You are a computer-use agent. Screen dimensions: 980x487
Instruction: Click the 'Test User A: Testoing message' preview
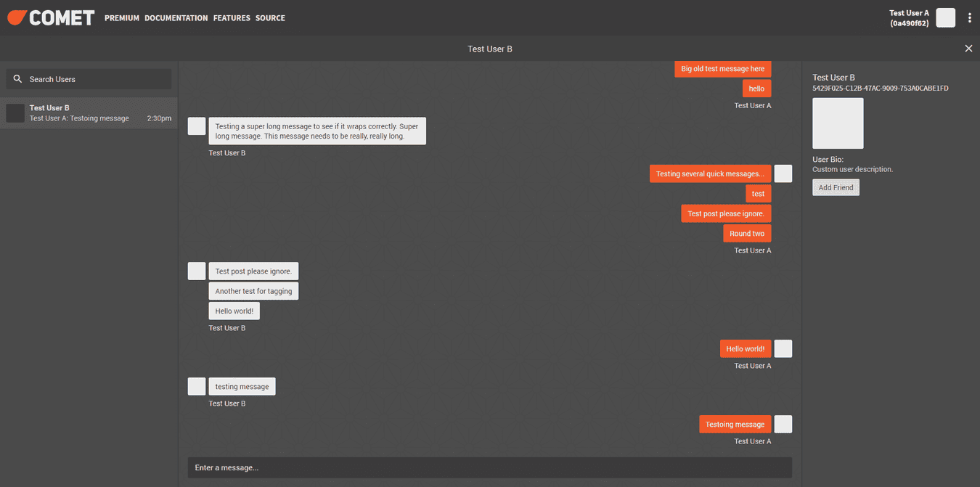click(79, 118)
